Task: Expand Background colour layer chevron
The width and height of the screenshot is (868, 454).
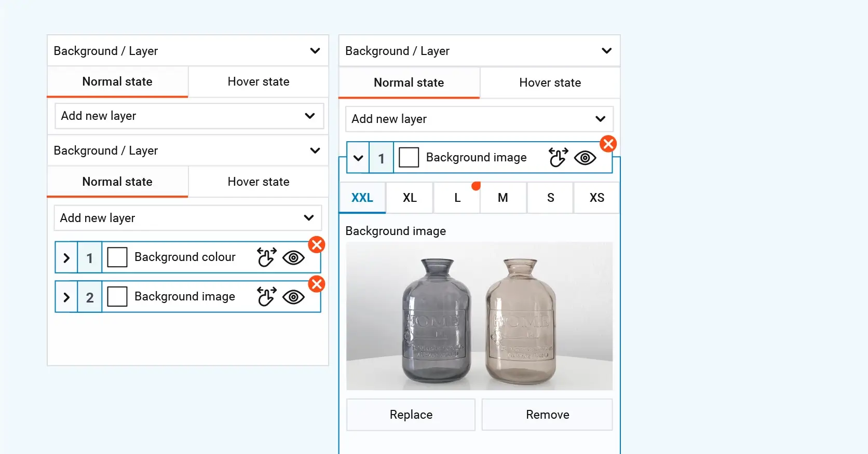Action: (66, 257)
